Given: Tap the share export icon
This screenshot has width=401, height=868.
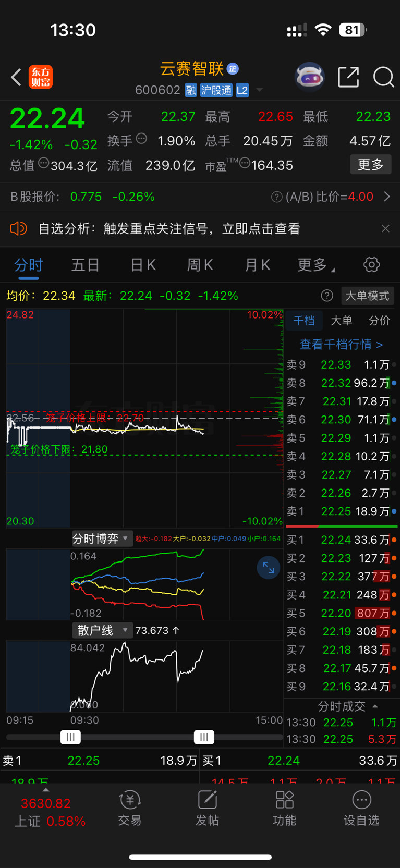Looking at the screenshot, I should (x=348, y=77).
